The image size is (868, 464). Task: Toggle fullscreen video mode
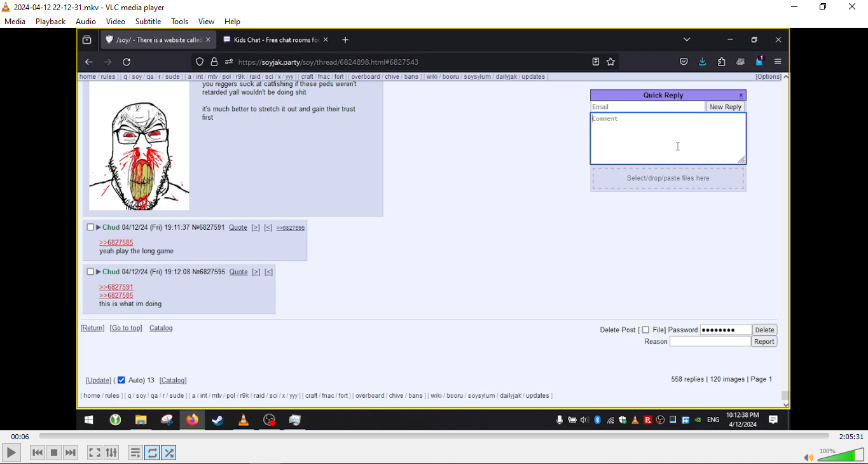[94, 453]
